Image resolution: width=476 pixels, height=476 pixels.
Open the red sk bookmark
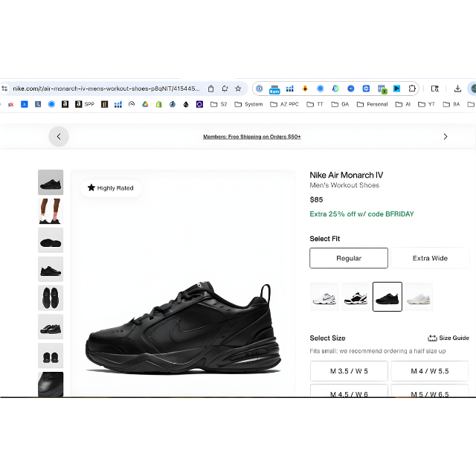pos(11,104)
